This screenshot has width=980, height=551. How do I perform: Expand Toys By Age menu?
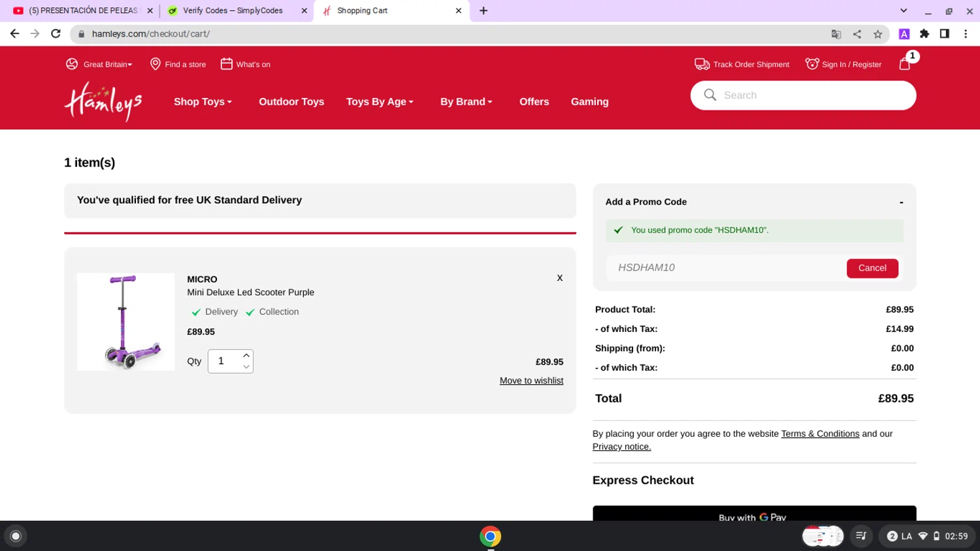(380, 102)
